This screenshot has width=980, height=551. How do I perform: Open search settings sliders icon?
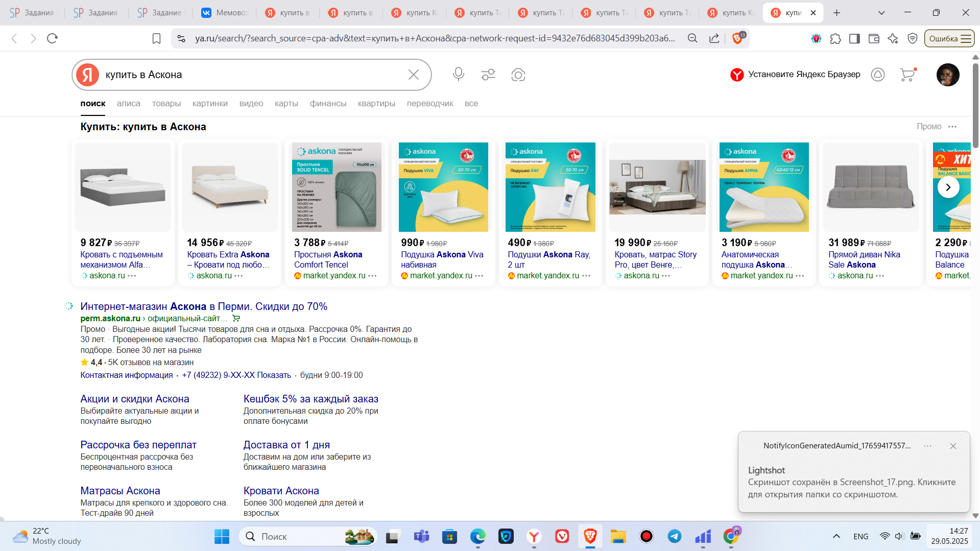[x=488, y=75]
